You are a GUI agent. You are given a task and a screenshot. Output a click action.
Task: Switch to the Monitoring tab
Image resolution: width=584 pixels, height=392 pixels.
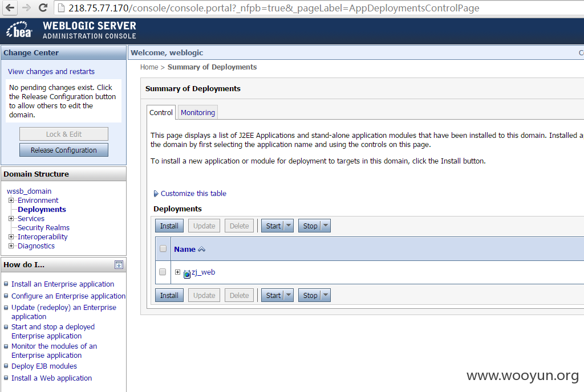click(x=198, y=112)
